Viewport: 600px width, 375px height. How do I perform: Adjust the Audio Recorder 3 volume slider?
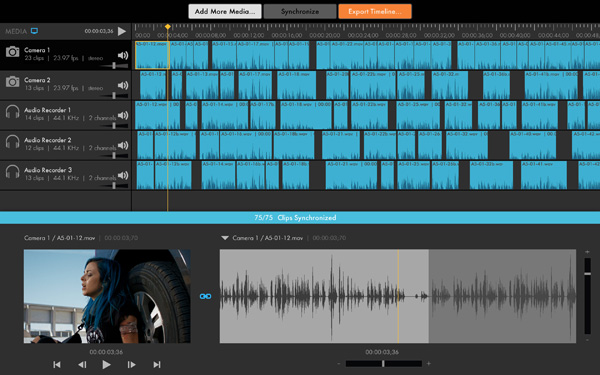(114, 186)
